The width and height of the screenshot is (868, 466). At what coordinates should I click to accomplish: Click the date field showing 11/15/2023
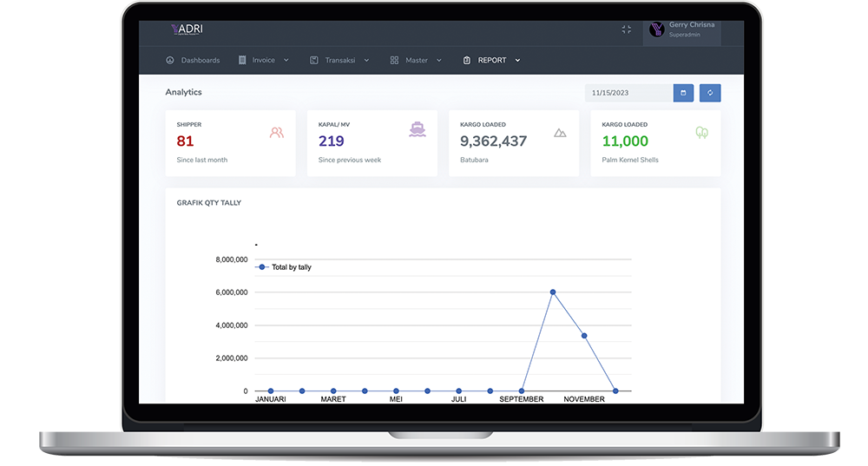[628, 93]
